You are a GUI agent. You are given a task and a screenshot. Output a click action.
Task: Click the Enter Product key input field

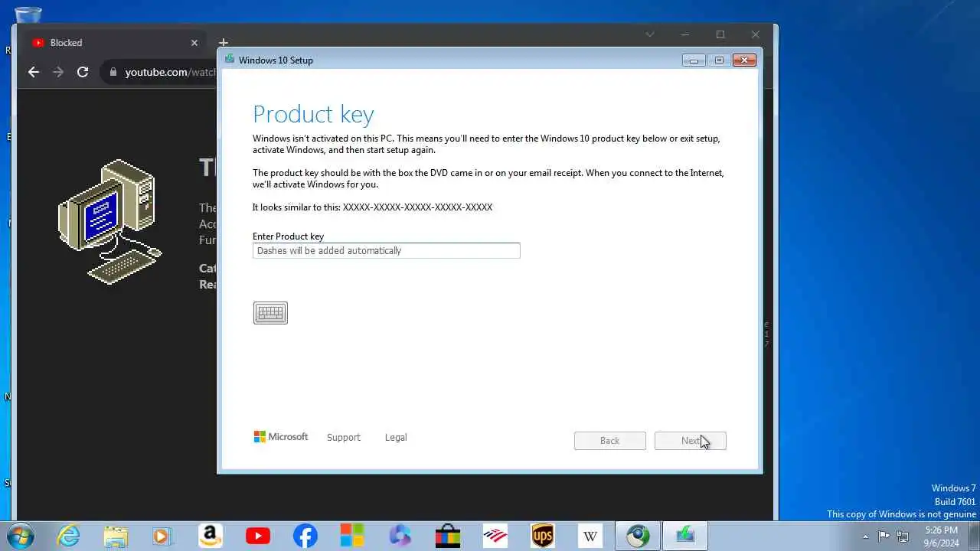click(386, 250)
